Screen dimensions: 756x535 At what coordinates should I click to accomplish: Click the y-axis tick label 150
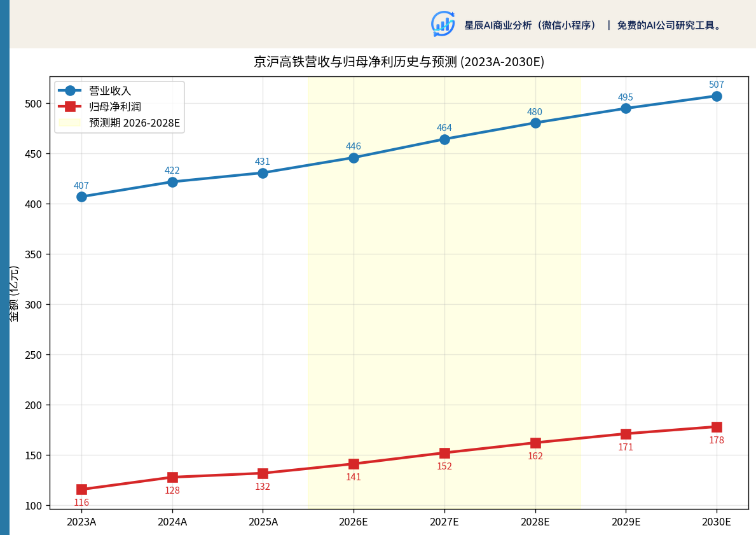coord(33,455)
